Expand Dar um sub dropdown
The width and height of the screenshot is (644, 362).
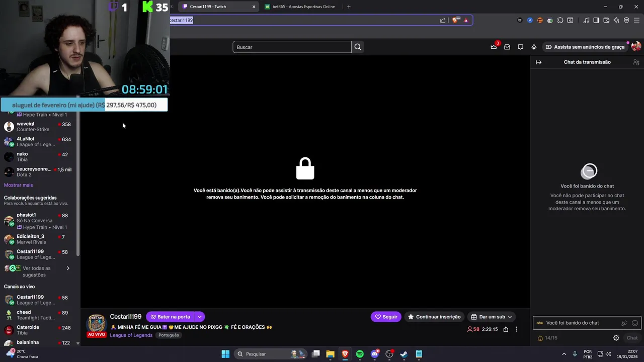[x=510, y=317]
